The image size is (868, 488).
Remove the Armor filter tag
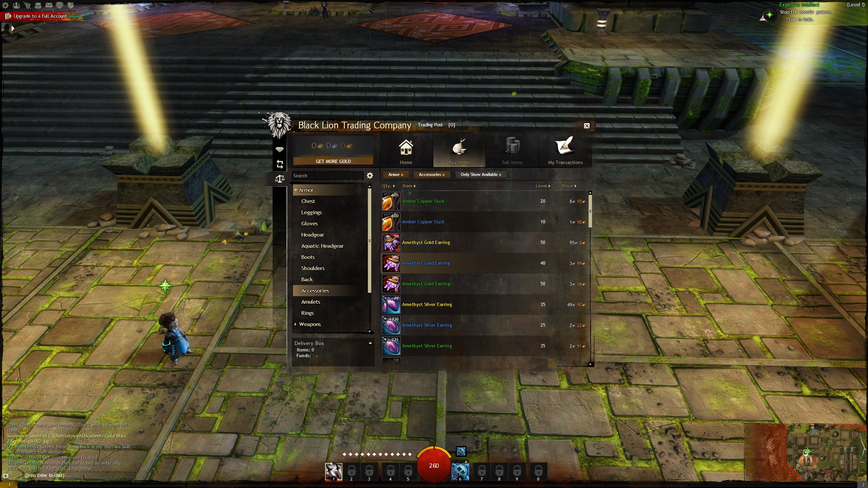tap(402, 175)
